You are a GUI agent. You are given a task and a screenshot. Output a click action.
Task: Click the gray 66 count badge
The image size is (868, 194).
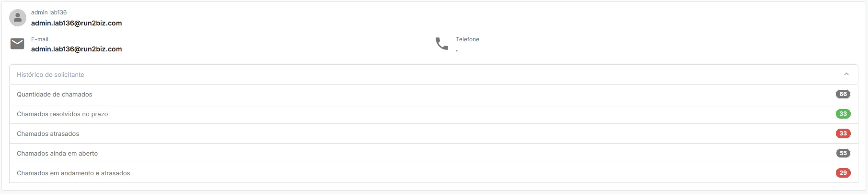[x=843, y=94]
